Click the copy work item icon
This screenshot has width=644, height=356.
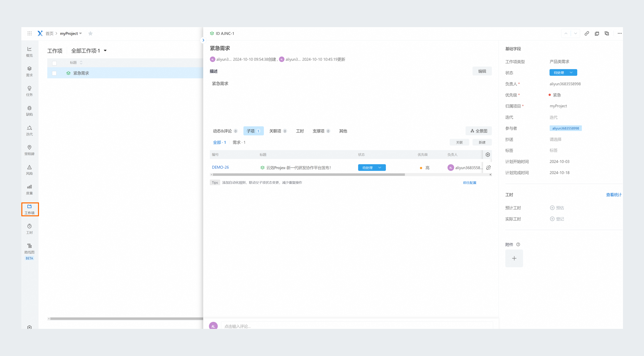[x=597, y=33]
